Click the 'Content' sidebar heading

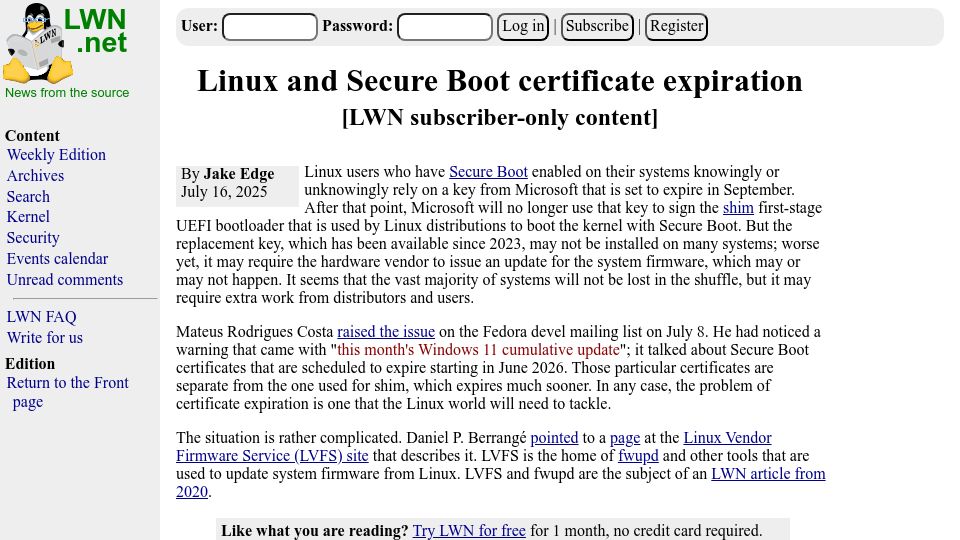click(32, 136)
